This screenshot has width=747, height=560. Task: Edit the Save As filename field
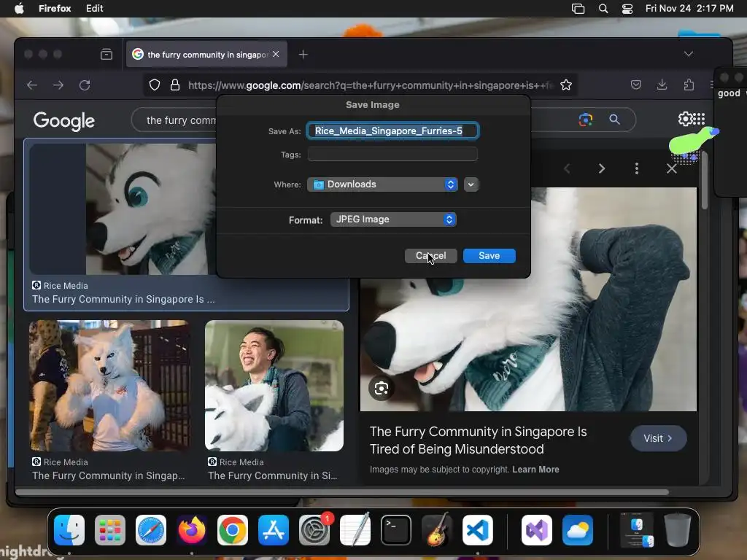click(x=392, y=131)
